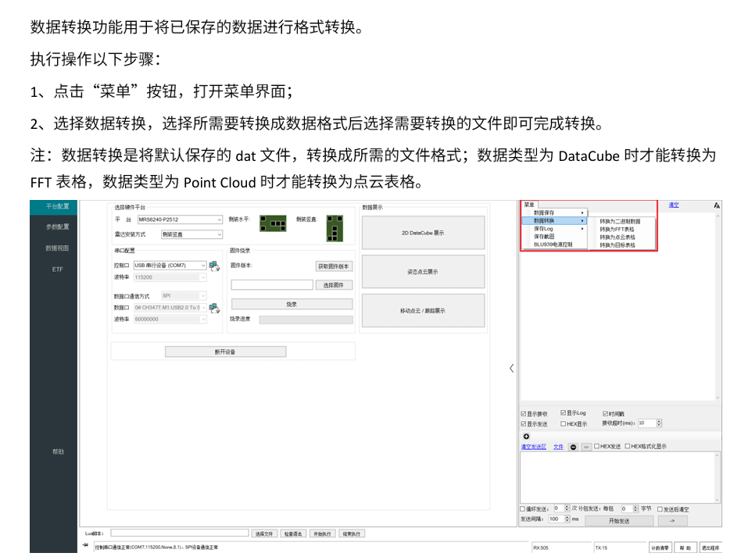This screenshot has height=560, width=741.
Task: Open the 姿态点云展示 view
Action: coord(424,272)
